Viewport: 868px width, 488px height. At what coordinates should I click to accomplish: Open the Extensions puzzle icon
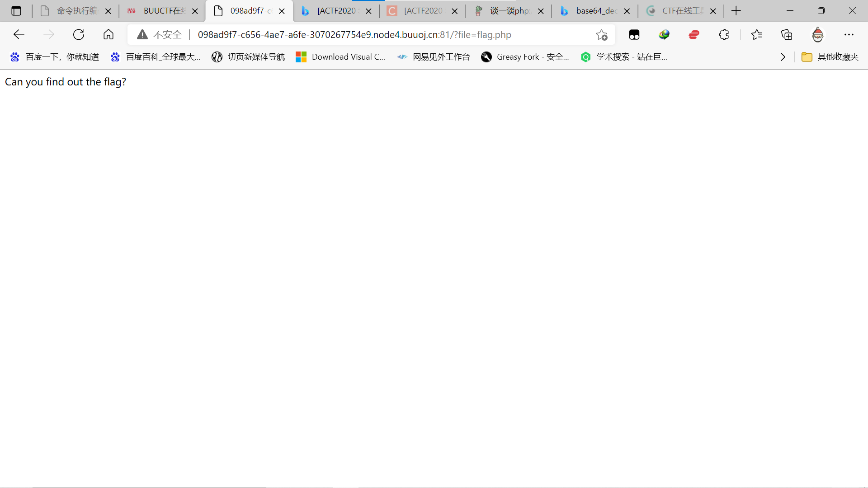pyautogui.click(x=724, y=34)
